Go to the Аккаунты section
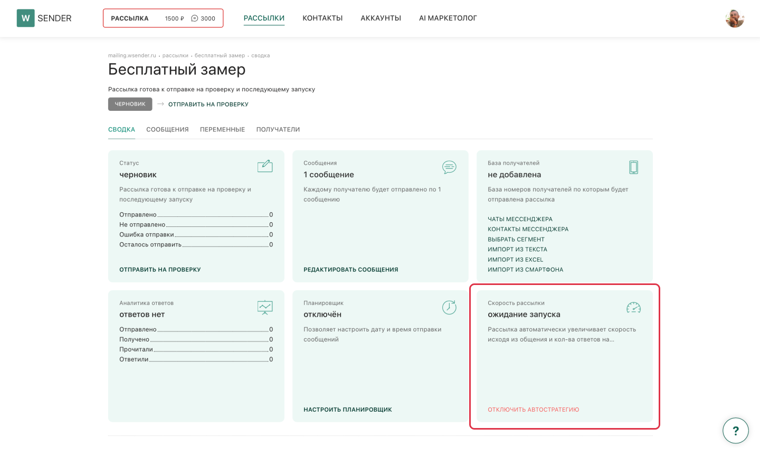 point(380,18)
